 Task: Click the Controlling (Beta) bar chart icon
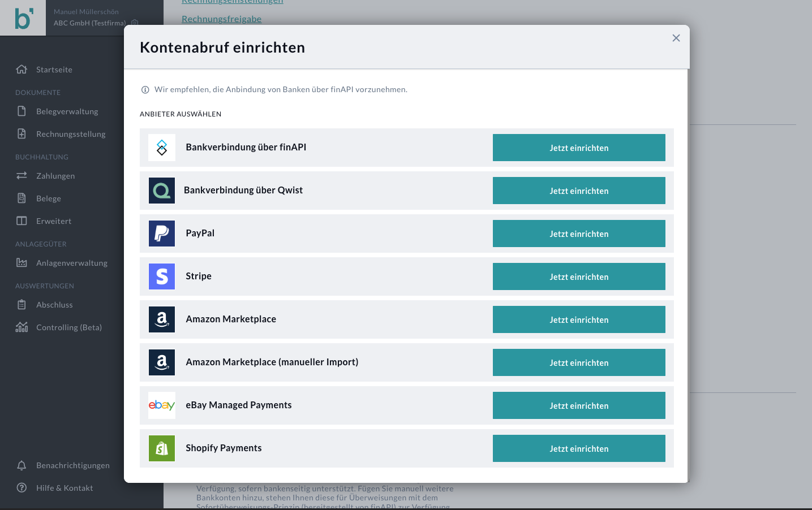[22, 327]
